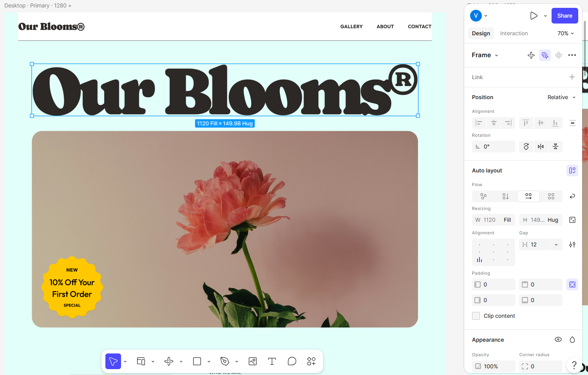Select the vertical flow option
Viewport: 588px width, 375px height.
pos(506,196)
